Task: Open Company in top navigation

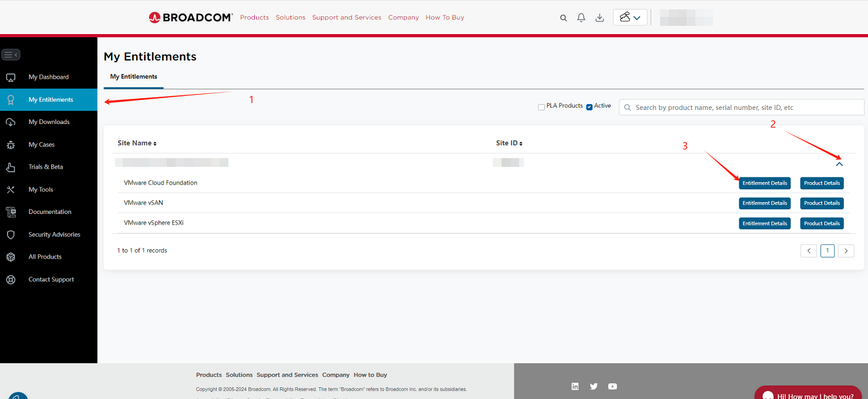Action: tap(403, 18)
